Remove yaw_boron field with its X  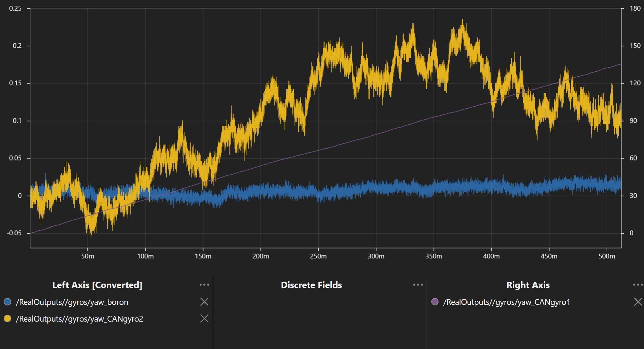(x=204, y=302)
